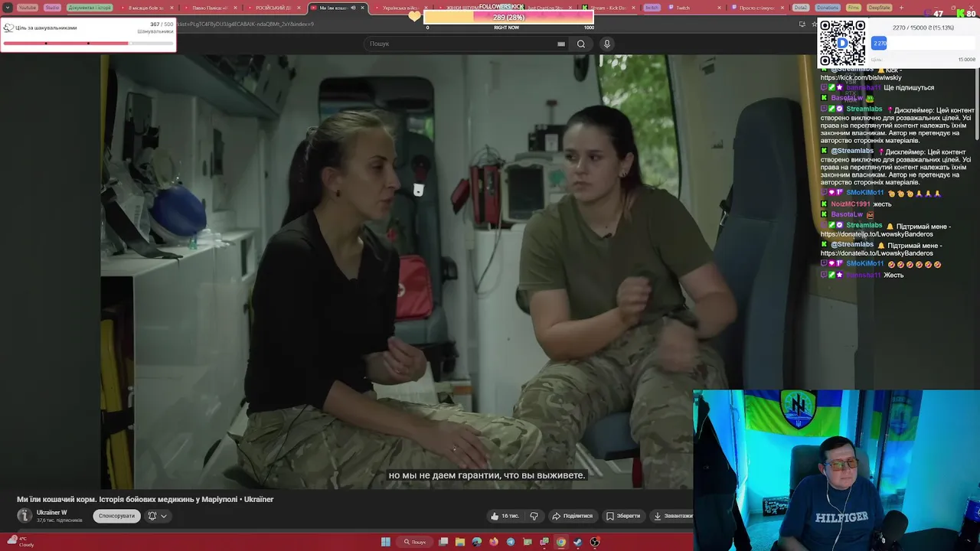The width and height of the screenshot is (980, 551).
Task: Dislike the video with thumbs-down button
Action: [x=534, y=516]
